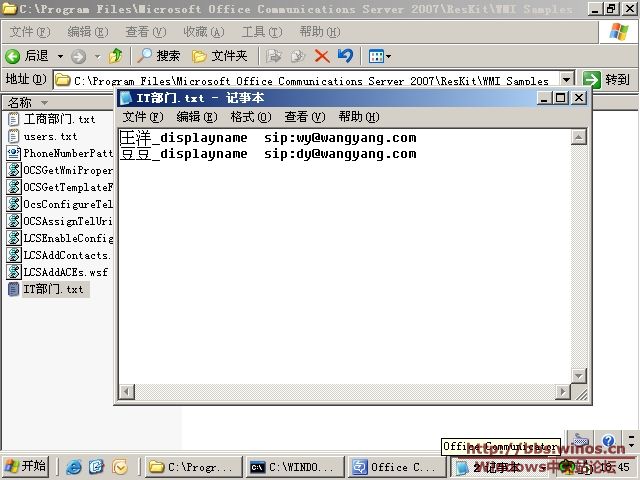
Task: Select the OCSAssignTelUri script icon
Action: [x=13, y=221]
